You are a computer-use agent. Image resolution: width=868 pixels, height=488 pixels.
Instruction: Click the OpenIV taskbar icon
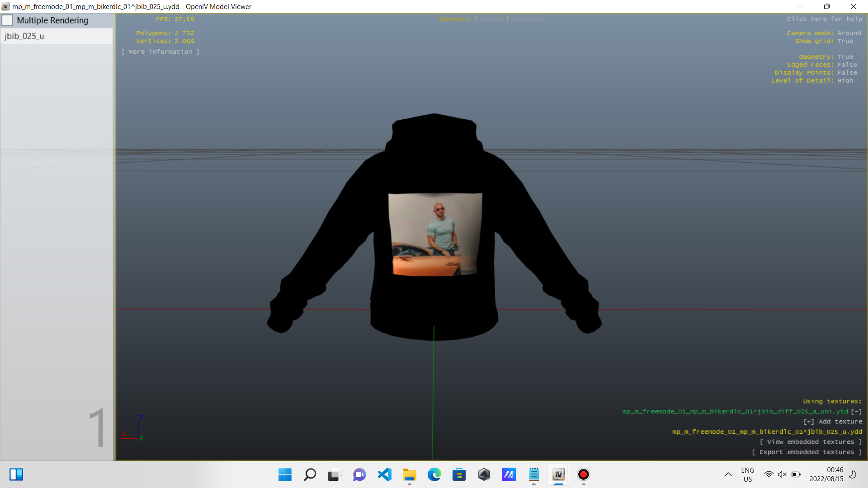click(x=558, y=474)
